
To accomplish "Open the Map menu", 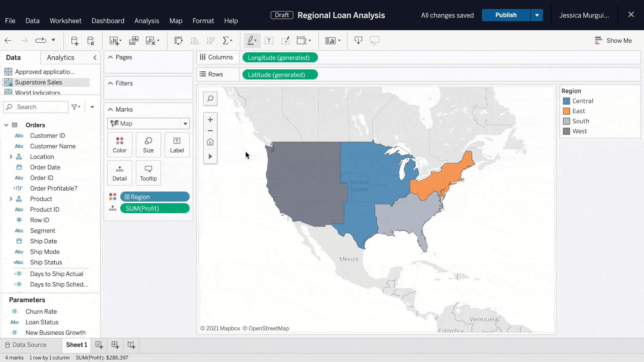I will coord(176,21).
